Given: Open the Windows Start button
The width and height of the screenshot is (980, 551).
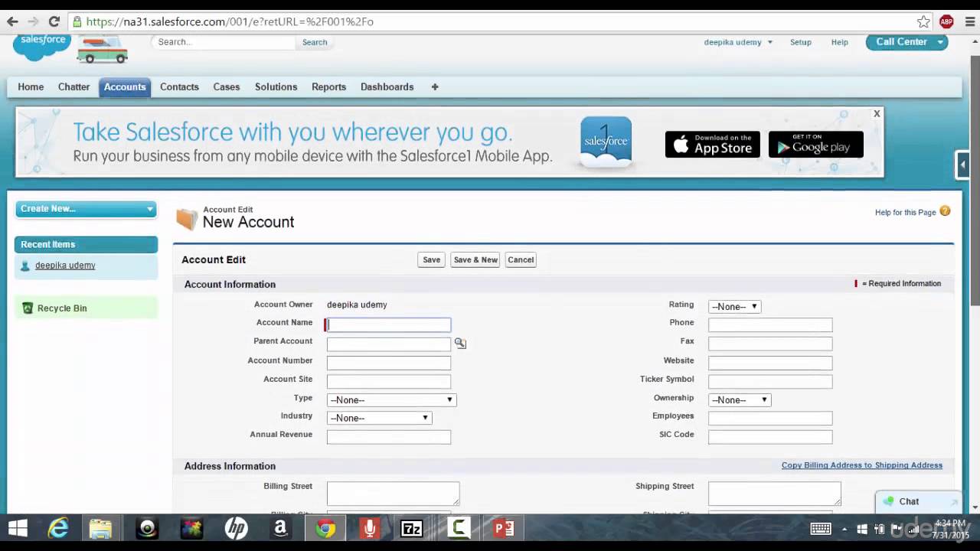Looking at the screenshot, I should coord(18,529).
